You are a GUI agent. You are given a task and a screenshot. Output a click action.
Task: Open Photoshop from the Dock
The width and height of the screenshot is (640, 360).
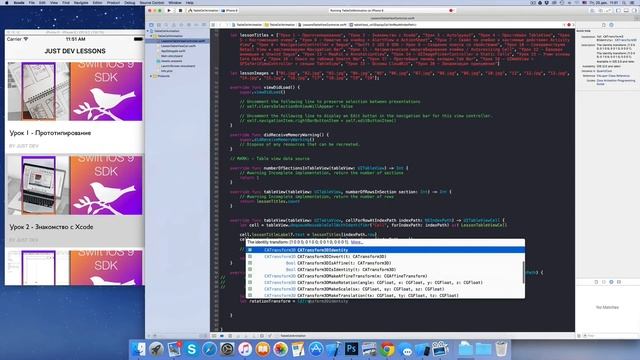click(351, 349)
